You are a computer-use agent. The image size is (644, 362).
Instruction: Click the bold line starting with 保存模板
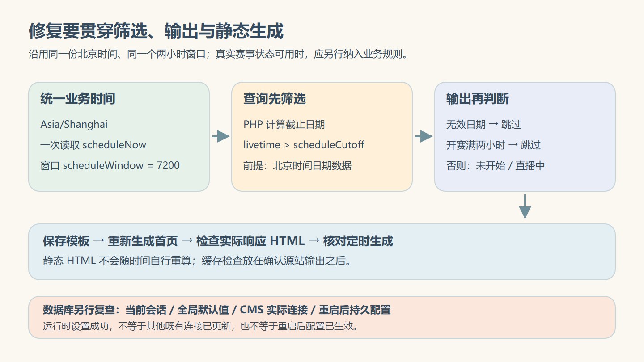[218, 241]
